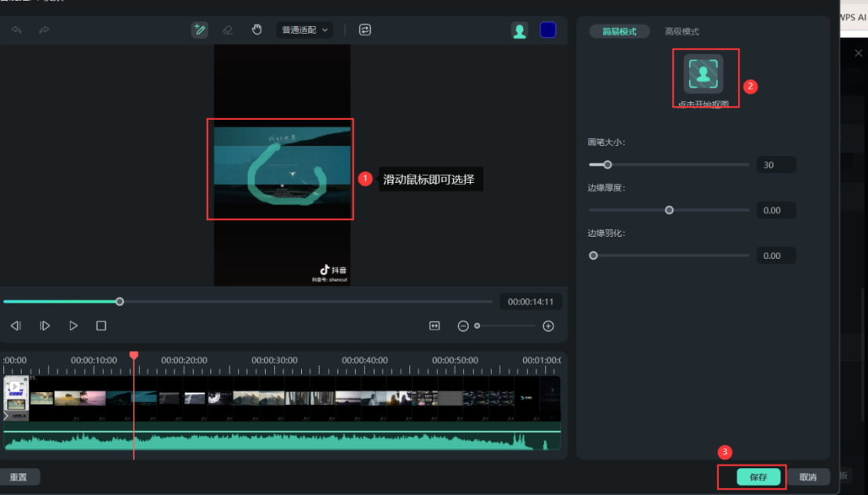This screenshot has width=868, height=495.
Task: Select the eraser tool
Action: [227, 30]
